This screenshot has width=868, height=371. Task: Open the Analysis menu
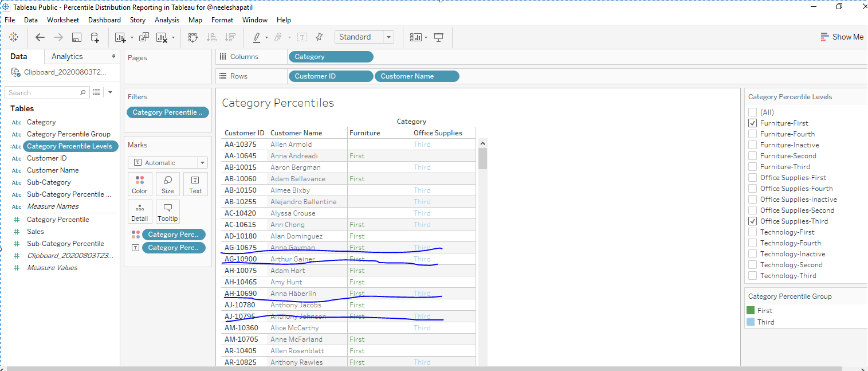coord(167,19)
